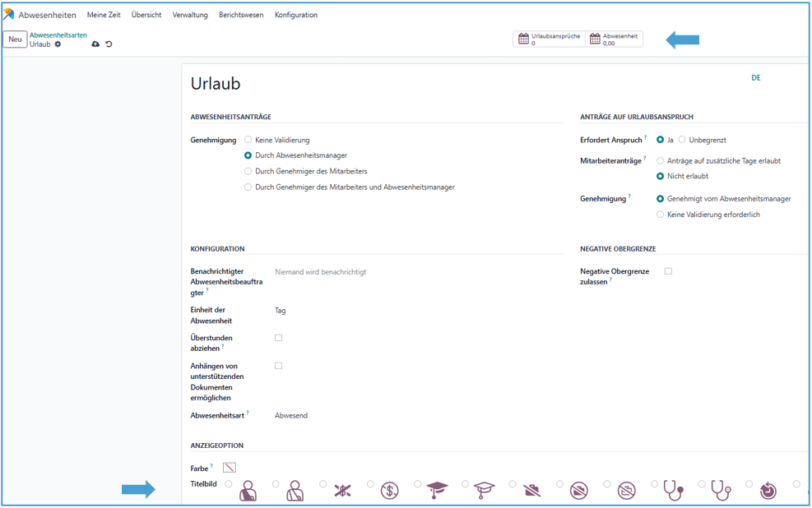This screenshot has height=508, width=812.
Task: Select 'Keine Validierung' approval option
Action: click(x=248, y=140)
